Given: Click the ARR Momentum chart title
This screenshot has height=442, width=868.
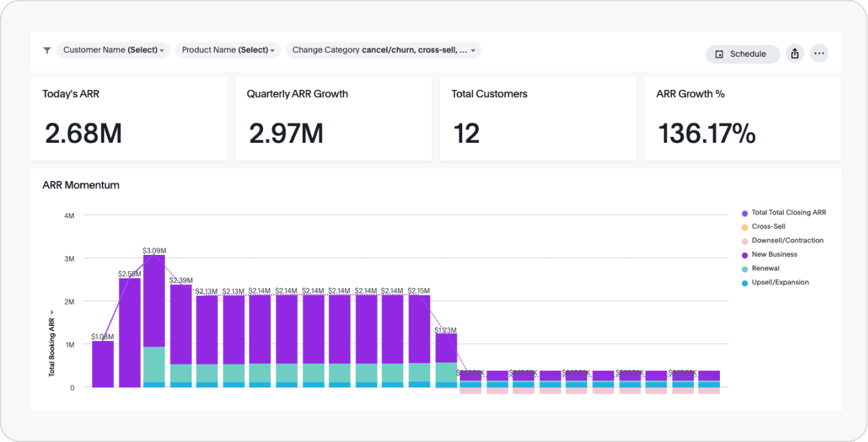Looking at the screenshot, I should pyautogui.click(x=81, y=185).
